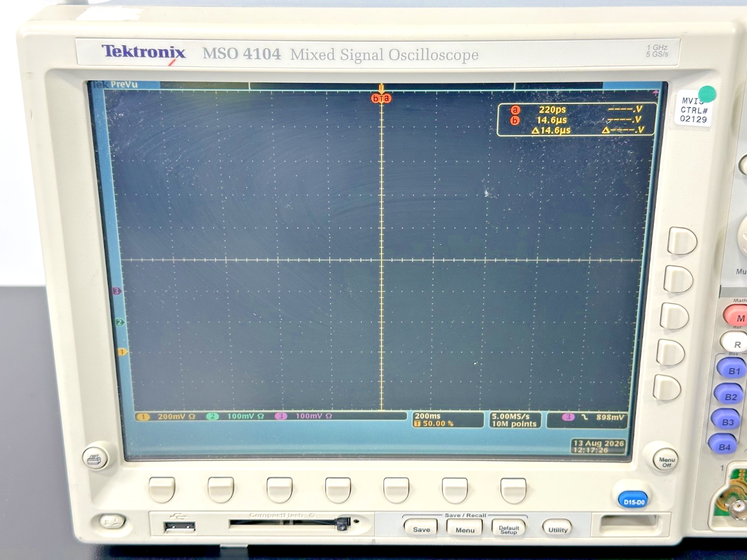Click the '12:17:26' time readout
The image size is (747, 560).
pos(591,450)
